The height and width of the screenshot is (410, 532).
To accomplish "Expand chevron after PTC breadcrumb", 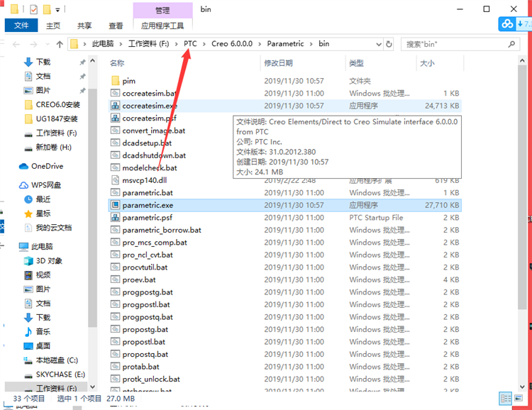I will click(204, 44).
